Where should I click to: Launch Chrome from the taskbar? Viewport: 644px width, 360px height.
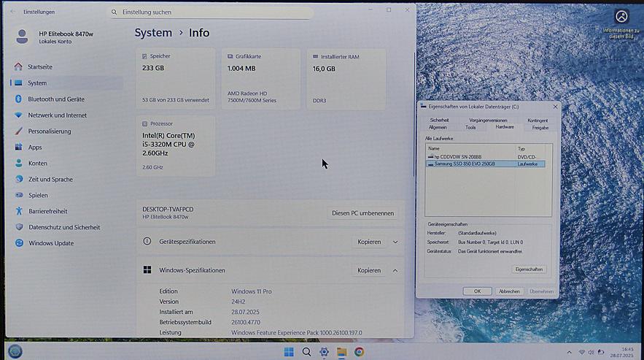point(359,352)
